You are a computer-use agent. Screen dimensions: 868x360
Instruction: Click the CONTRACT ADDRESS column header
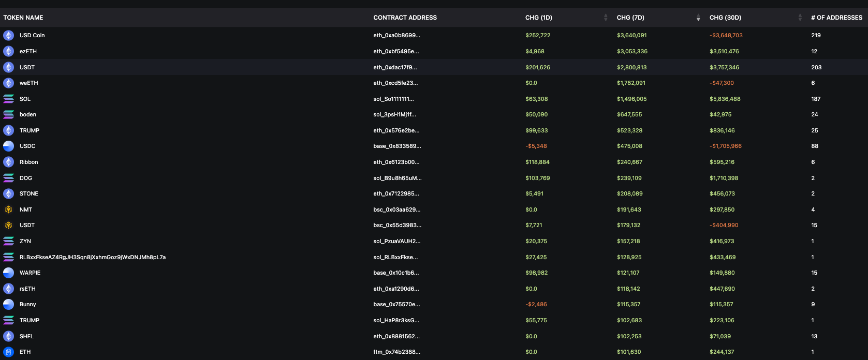pyautogui.click(x=405, y=18)
